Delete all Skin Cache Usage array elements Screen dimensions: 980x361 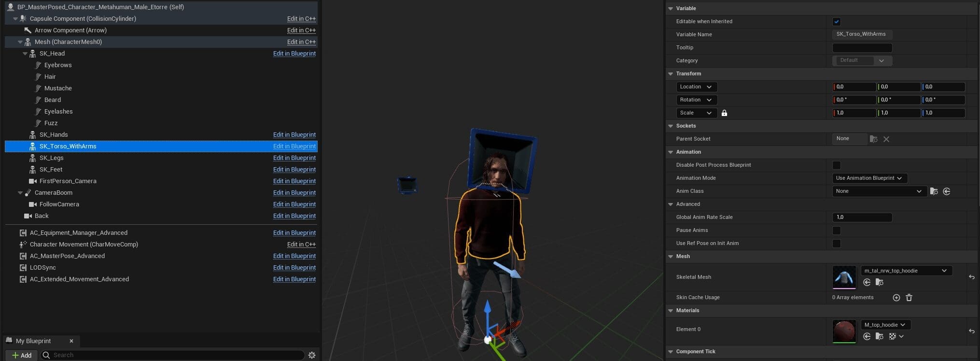909,298
